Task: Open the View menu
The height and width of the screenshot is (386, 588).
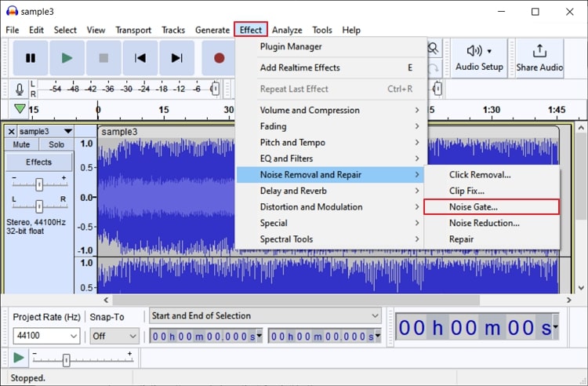Action: (x=96, y=30)
